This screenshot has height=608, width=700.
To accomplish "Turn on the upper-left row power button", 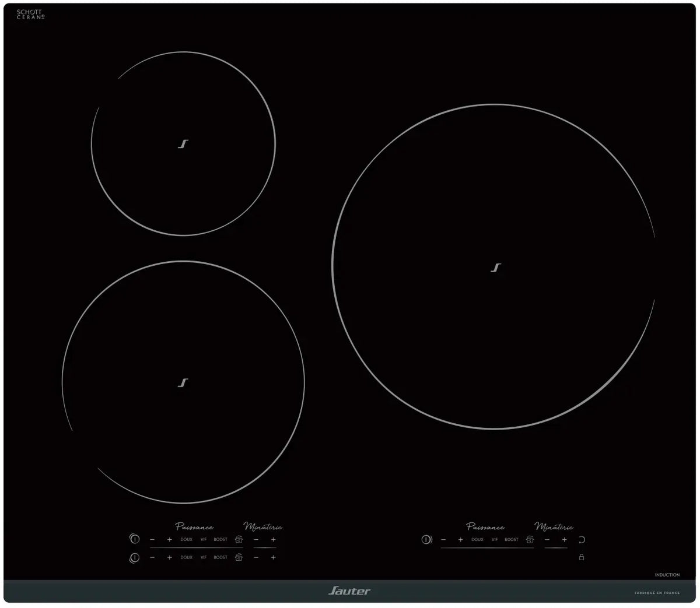I will (x=134, y=539).
